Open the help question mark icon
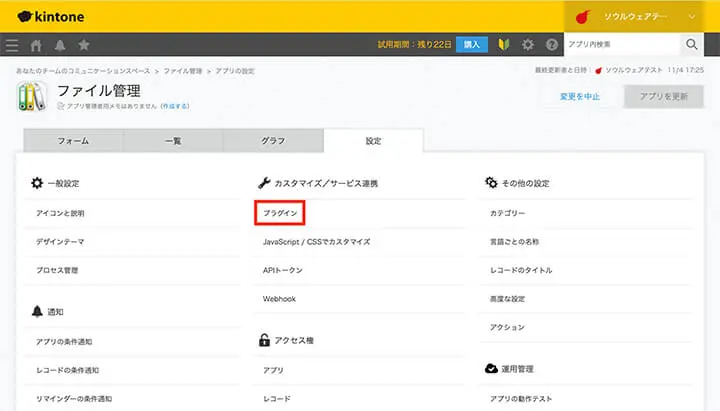This screenshot has height=411, width=720. pos(551,45)
